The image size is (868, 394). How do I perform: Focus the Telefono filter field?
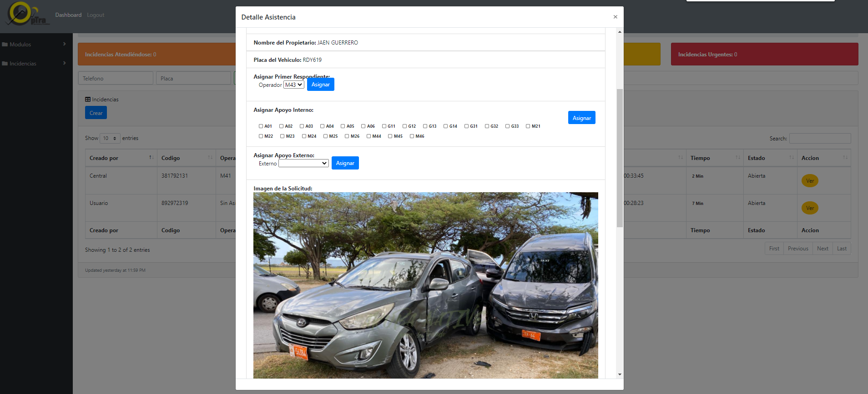coord(116,78)
